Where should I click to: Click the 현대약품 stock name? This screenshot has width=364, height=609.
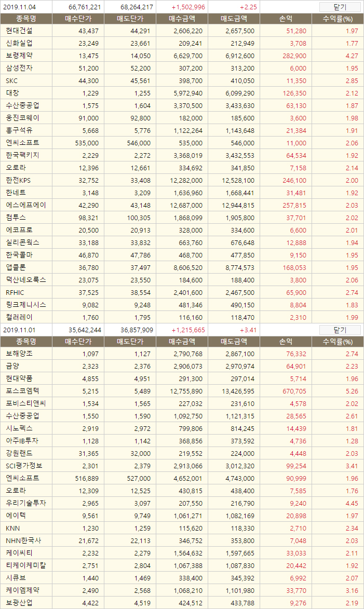[19, 378]
